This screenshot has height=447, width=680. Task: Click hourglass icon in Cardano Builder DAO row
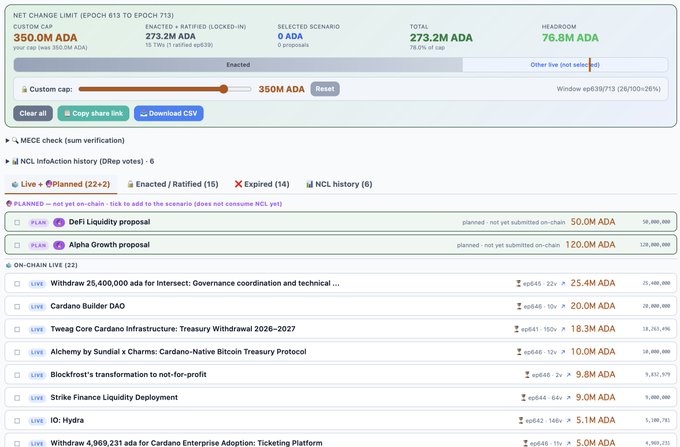click(519, 307)
